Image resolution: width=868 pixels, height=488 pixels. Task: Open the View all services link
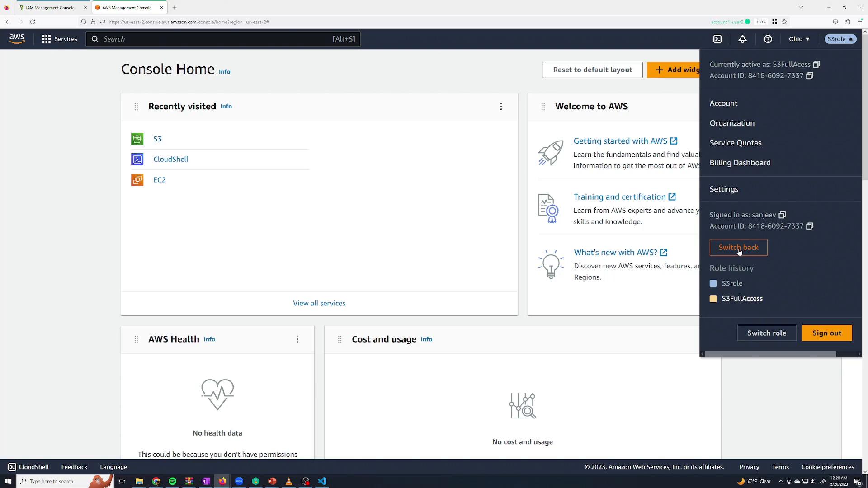coord(319,303)
